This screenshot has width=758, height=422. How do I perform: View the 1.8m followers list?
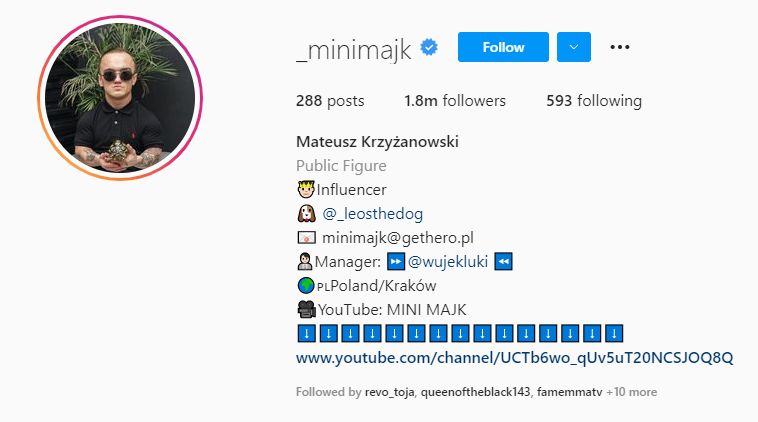point(455,101)
